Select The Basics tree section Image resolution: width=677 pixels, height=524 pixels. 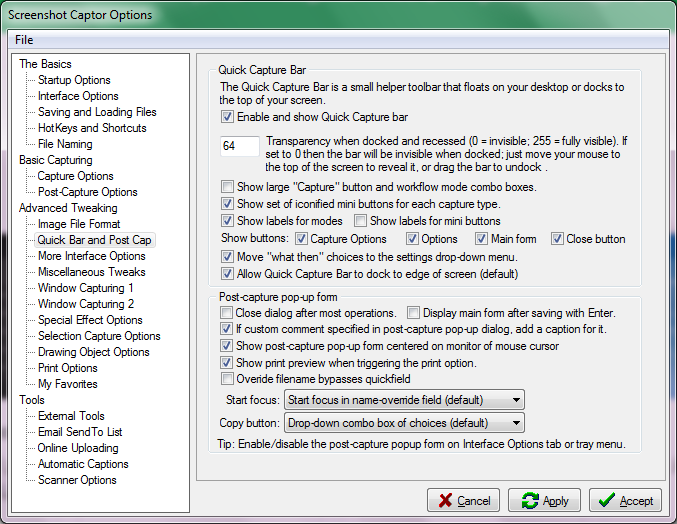tap(45, 64)
